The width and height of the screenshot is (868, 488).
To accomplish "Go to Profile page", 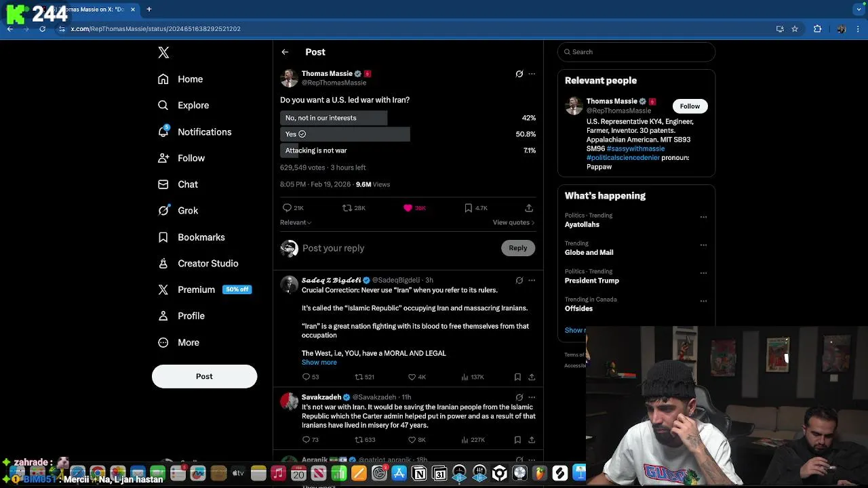I will coord(181,316).
